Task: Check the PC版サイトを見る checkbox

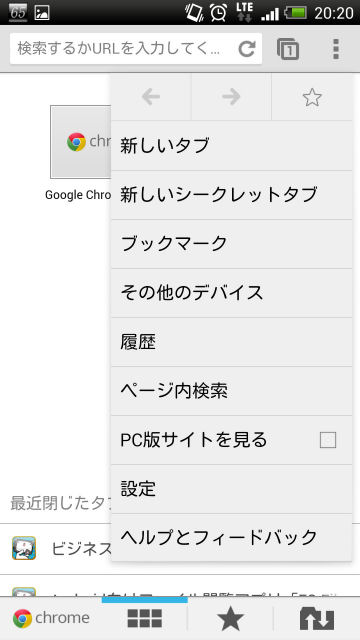Action: 328,440
